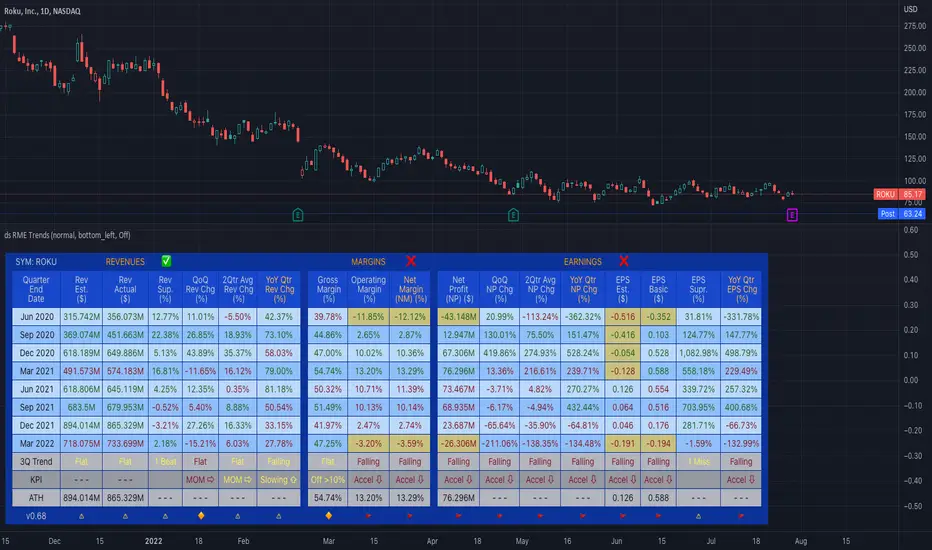This screenshot has width=932, height=550.
Task: Select the REVENUES section header
Action: coord(124,261)
